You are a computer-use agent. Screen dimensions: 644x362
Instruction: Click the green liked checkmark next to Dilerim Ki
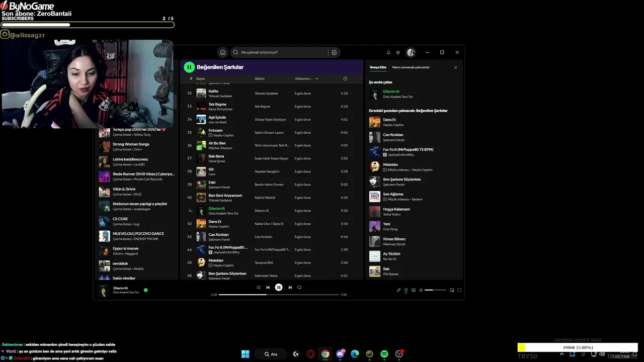[x=146, y=290]
